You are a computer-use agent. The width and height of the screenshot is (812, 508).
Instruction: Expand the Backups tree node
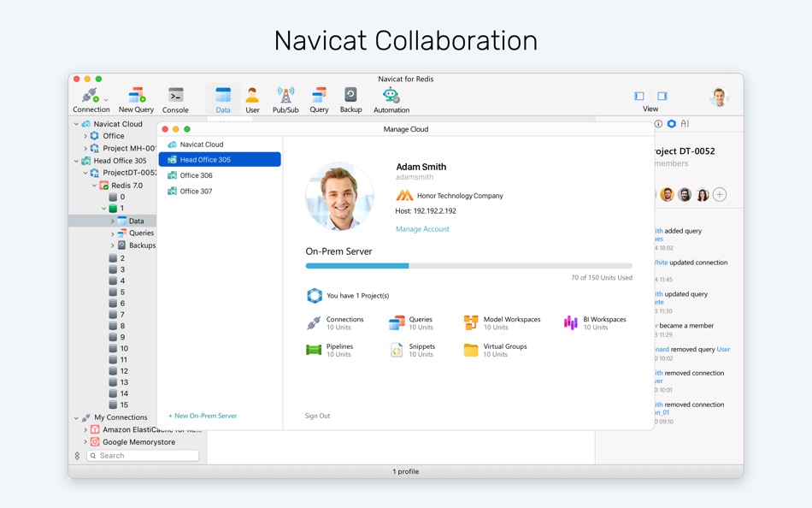click(112, 245)
